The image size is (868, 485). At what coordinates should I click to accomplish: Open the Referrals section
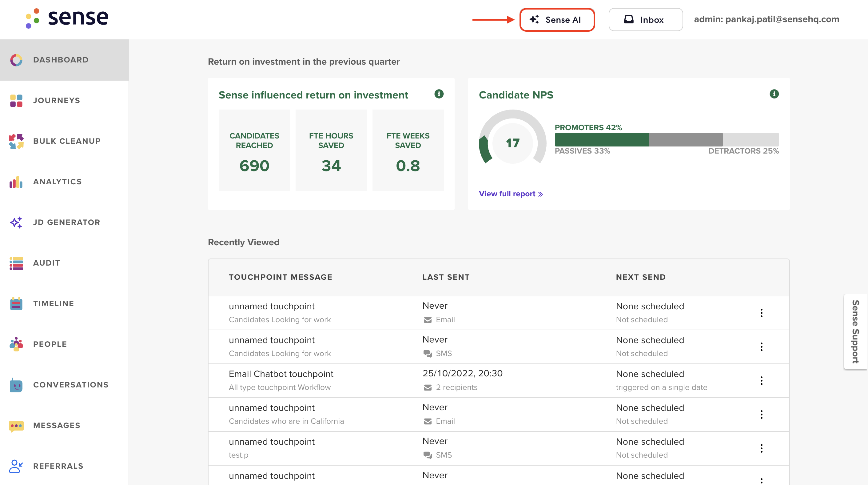[58, 466]
